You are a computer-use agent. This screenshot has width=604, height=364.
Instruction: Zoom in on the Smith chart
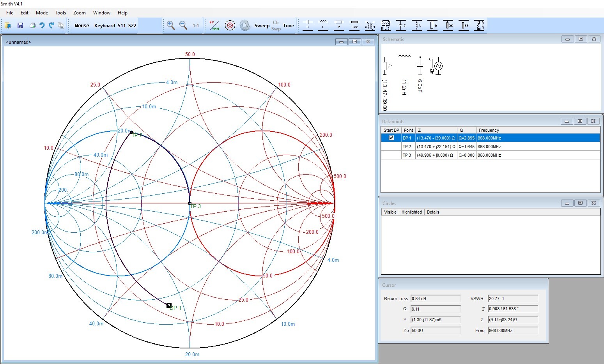[170, 25]
